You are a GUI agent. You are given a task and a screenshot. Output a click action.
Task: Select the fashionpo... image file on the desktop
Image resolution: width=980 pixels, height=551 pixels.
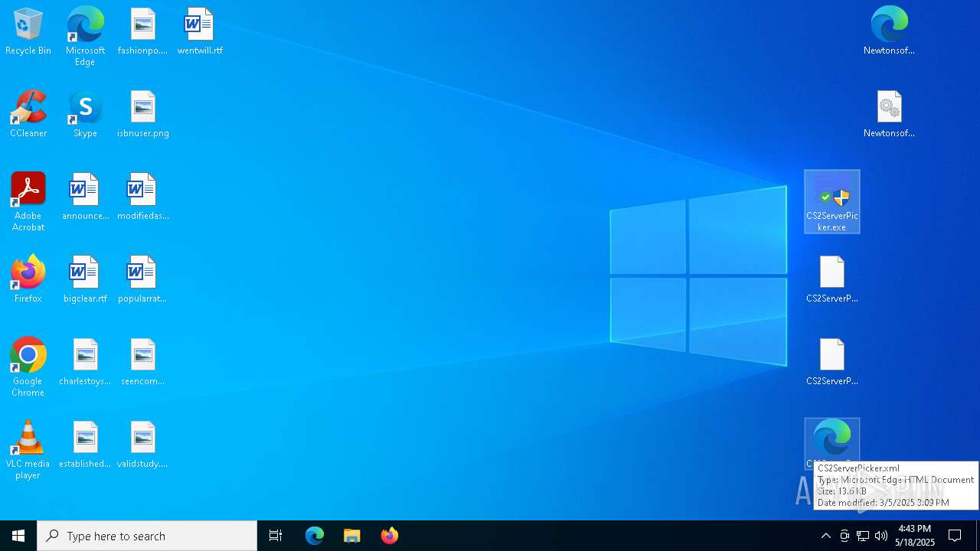tap(142, 32)
